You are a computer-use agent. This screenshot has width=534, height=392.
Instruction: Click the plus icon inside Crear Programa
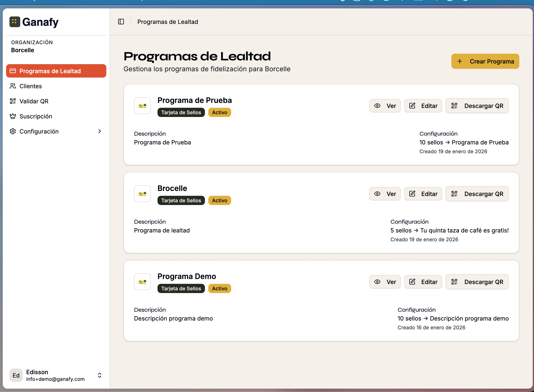tap(460, 61)
